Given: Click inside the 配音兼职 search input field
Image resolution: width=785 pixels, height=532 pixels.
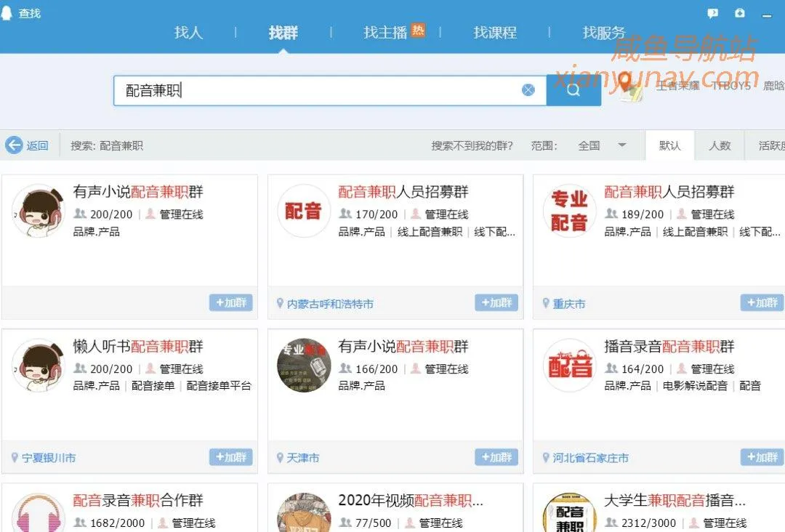Looking at the screenshot, I should coord(291,89).
